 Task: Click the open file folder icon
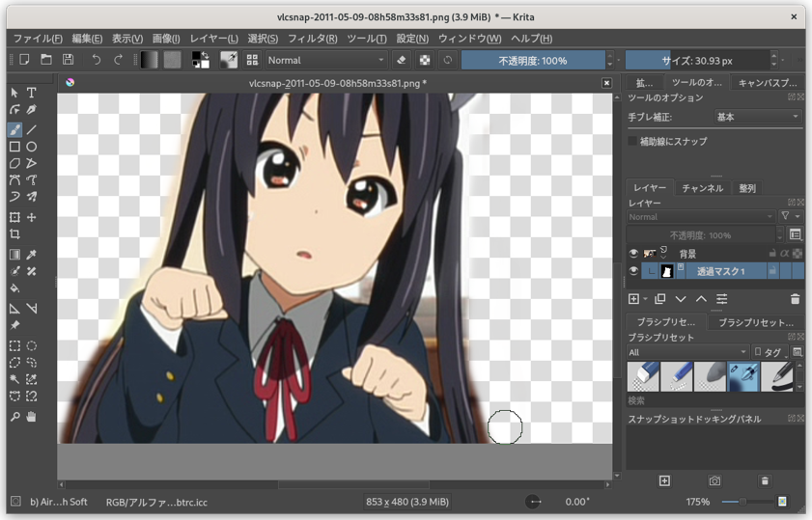(46, 60)
